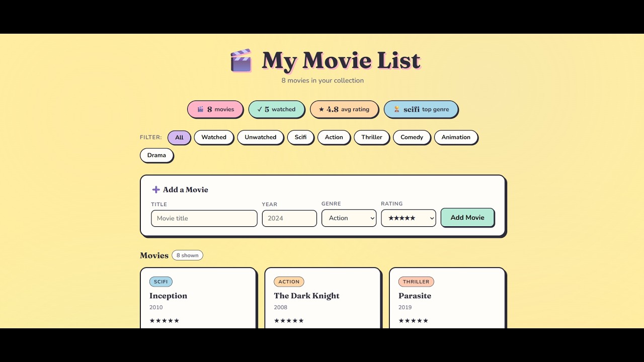Click the Add Movie button

pyautogui.click(x=467, y=218)
